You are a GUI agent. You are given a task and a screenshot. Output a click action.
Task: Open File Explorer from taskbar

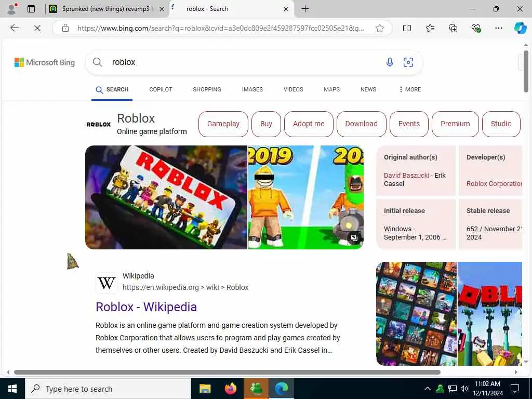tap(205, 389)
